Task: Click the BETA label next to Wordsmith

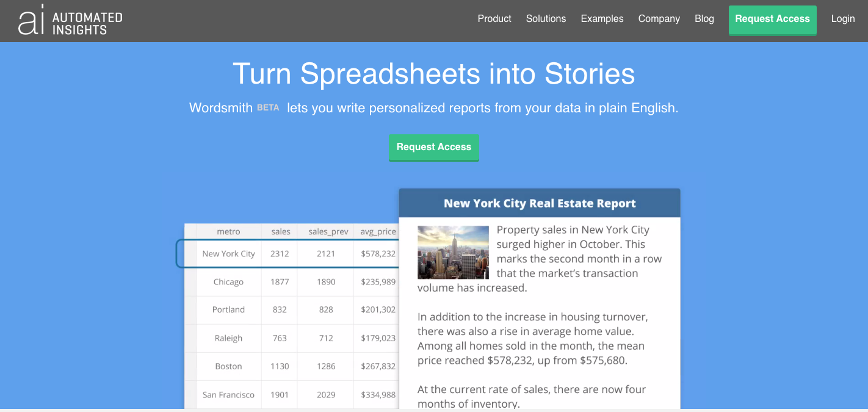Action: click(x=268, y=107)
